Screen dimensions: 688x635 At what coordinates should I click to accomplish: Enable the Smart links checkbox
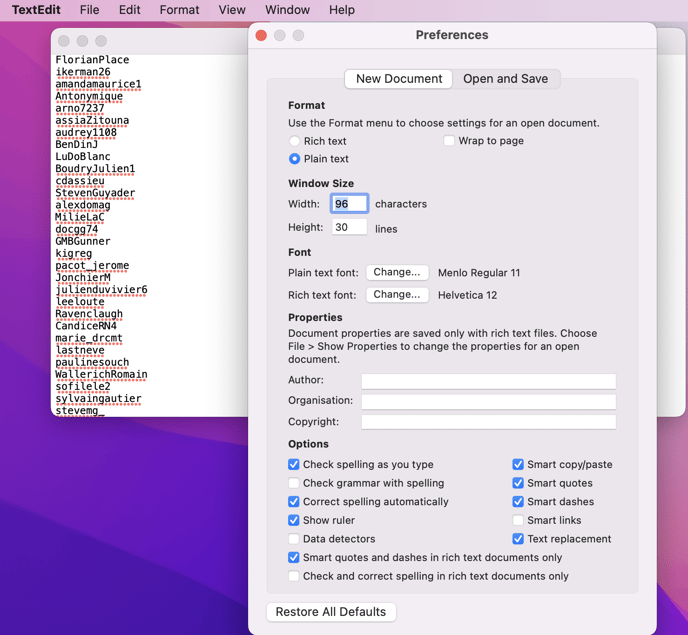pos(518,520)
